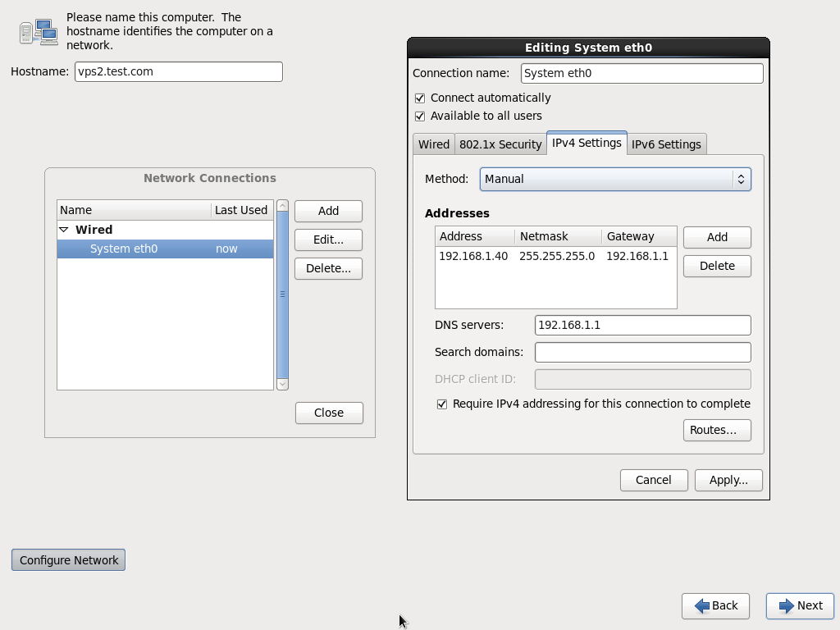Screen dimensions: 840x630
Task: Click the Back arrow button
Action: [715, 605]
